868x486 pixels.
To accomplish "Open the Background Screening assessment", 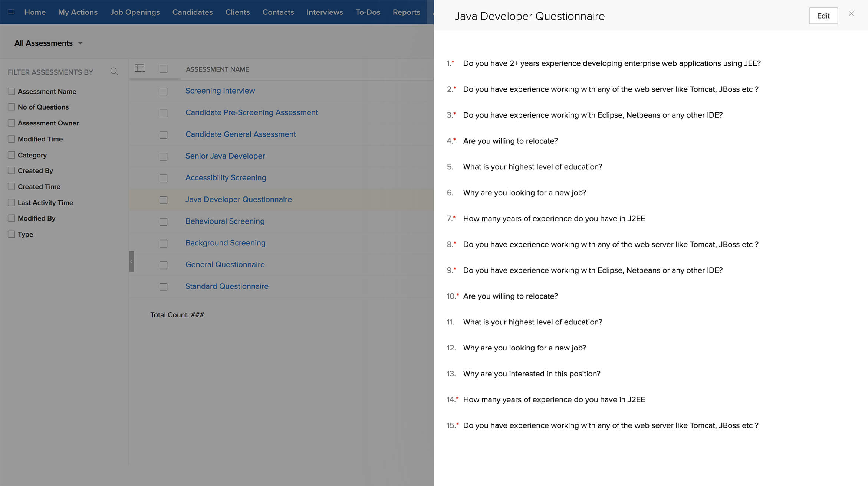I will point(225,243).
